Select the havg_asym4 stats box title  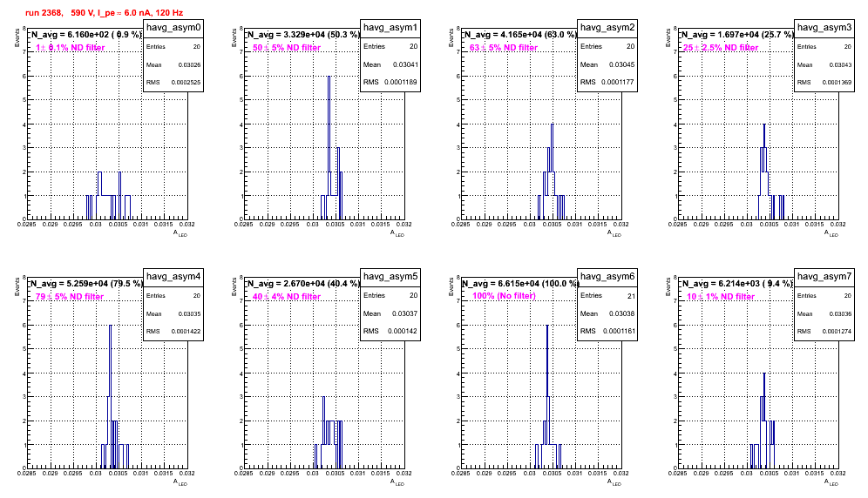tap(173, 276)
